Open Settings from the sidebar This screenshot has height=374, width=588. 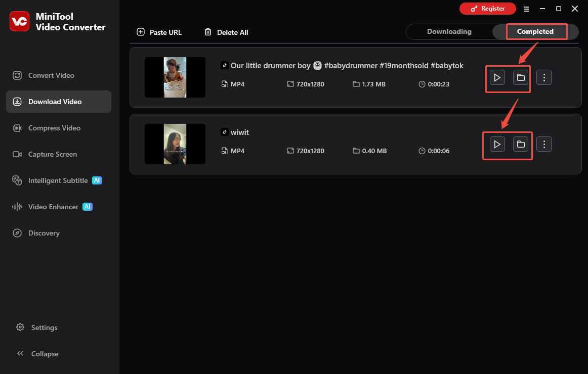pos(37,328)
